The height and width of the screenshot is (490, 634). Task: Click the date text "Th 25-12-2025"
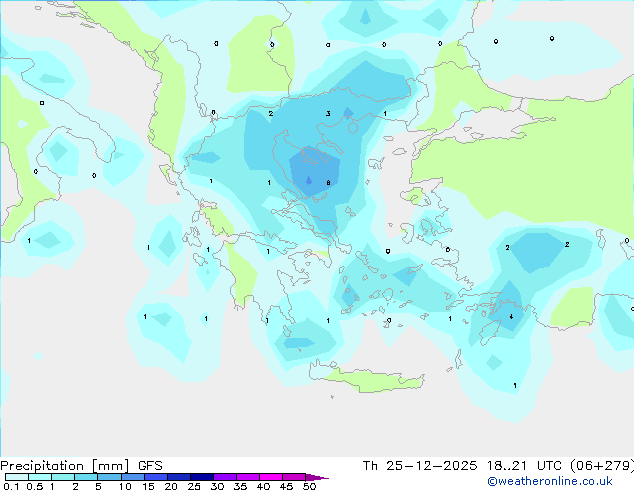pyautogui.click(x=420, y=466)
